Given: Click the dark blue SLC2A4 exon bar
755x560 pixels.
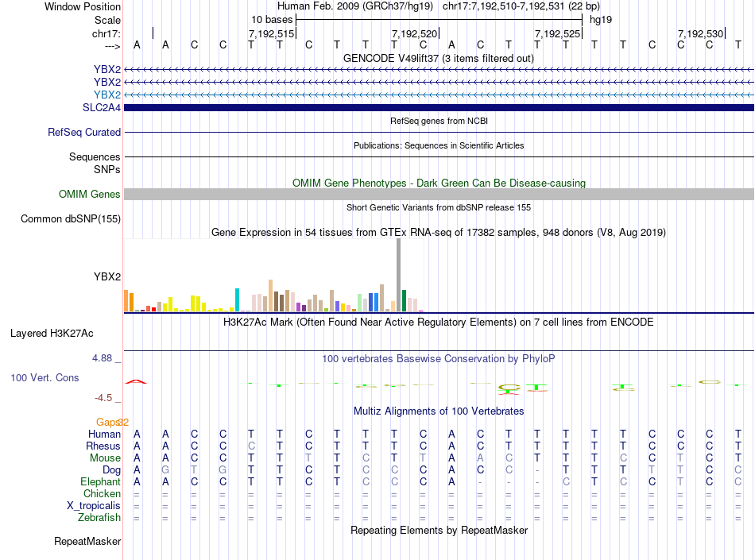Looking at the screenshot, I should click(439, 107).
